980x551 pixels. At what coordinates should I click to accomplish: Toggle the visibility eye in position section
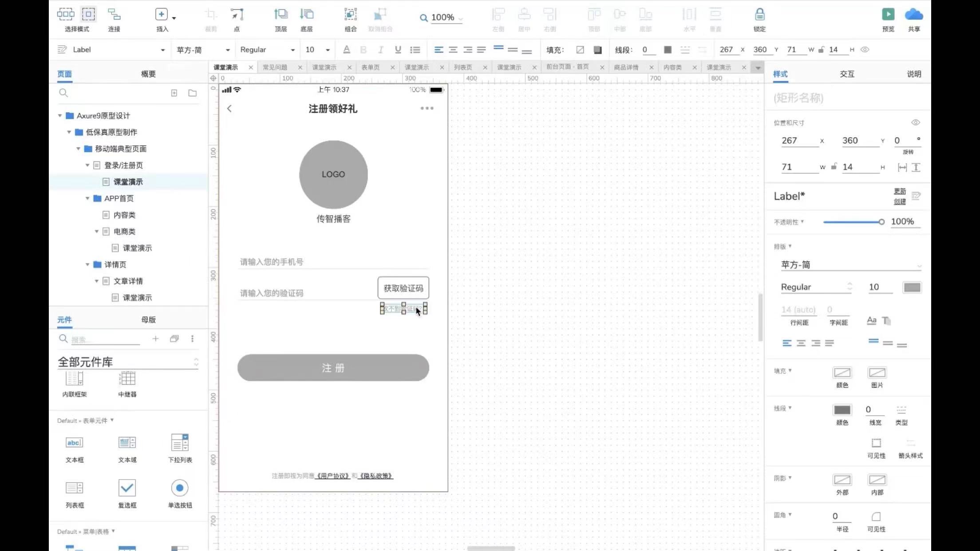[915, 122]
